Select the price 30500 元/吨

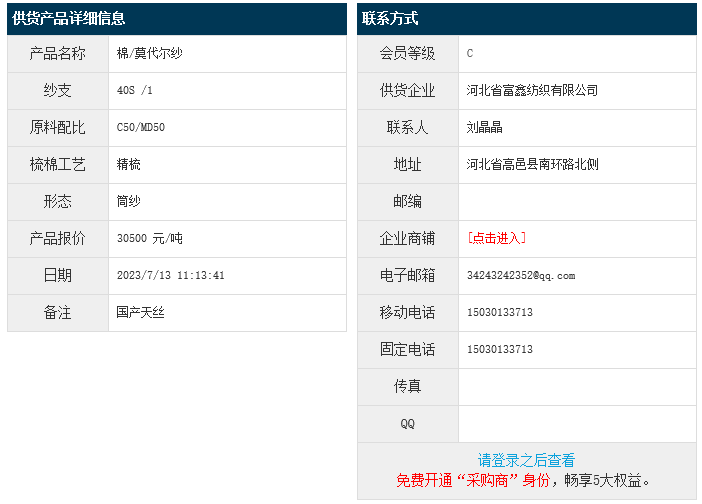pos(150,239)
